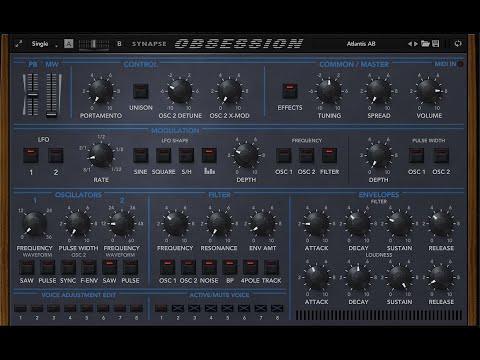This screenshot has height=360, width=480.
Task: Toggle pulse width modulation OSC 1
Action: coord(417,156)
